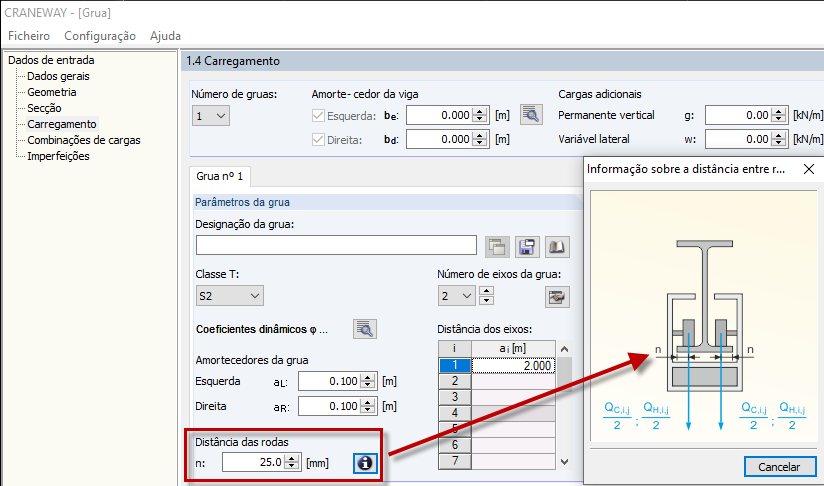Decrease aR crane buffer spinner
Screen dimensions: 824x486
coord(368,410)
